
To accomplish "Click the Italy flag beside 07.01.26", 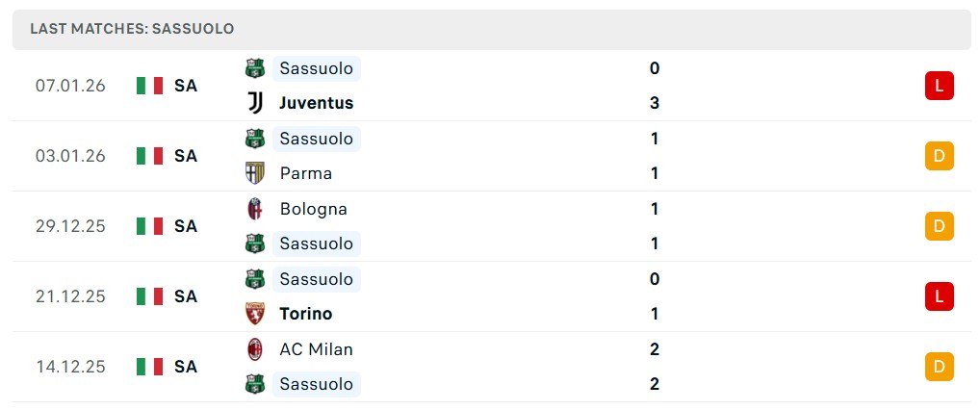I will [x=149, y=86].
